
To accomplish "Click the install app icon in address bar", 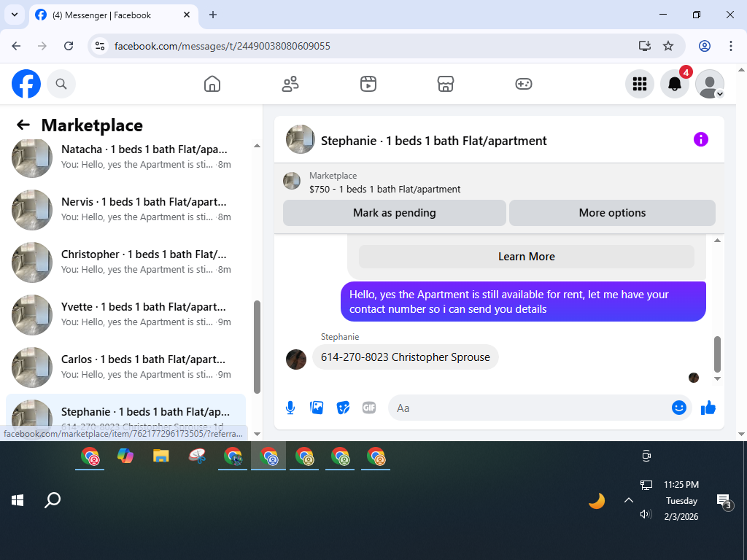I will 645,46.
